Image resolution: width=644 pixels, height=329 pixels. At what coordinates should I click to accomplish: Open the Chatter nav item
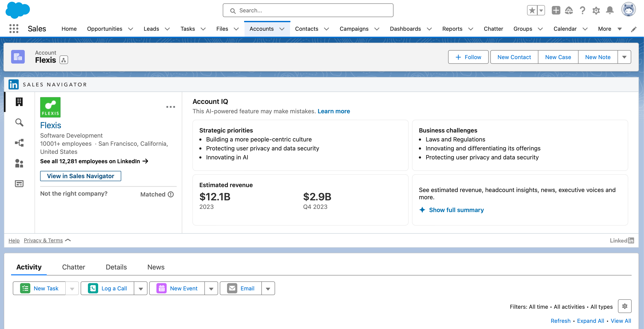pyautogui.click(x=493, y=29)
